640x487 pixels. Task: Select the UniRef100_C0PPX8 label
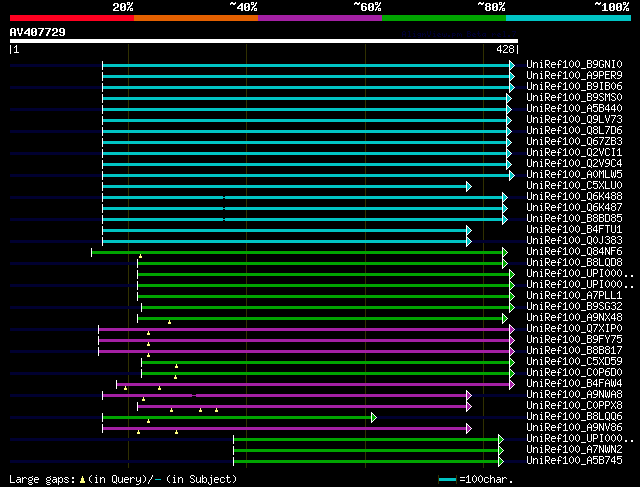(574, 406)
